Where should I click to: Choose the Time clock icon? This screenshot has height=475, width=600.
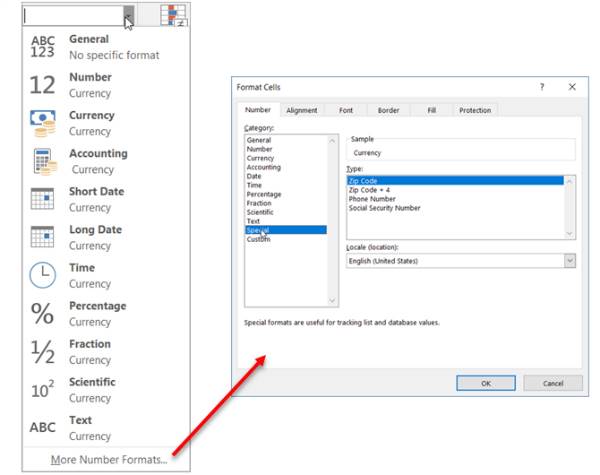click(42, 275)
